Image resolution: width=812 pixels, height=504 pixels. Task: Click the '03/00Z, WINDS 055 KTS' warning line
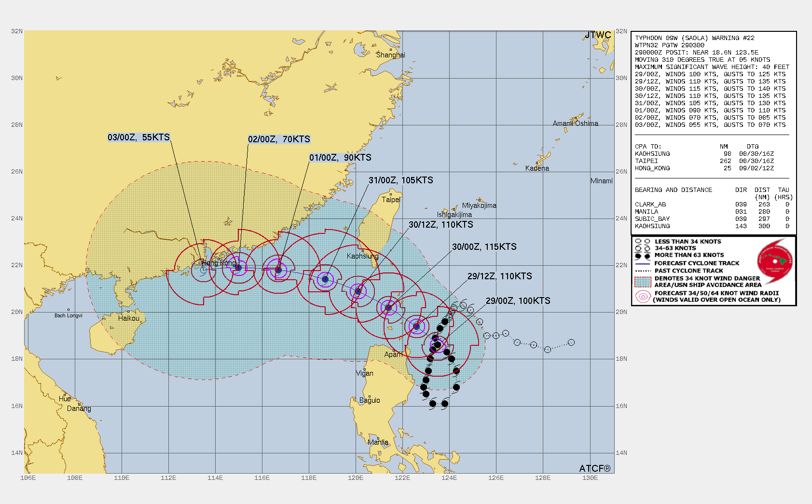pos(710,125)
